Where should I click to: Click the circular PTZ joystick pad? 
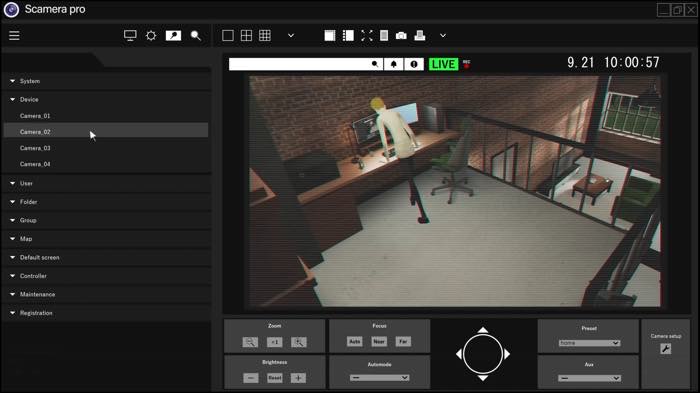coord(483,354)
